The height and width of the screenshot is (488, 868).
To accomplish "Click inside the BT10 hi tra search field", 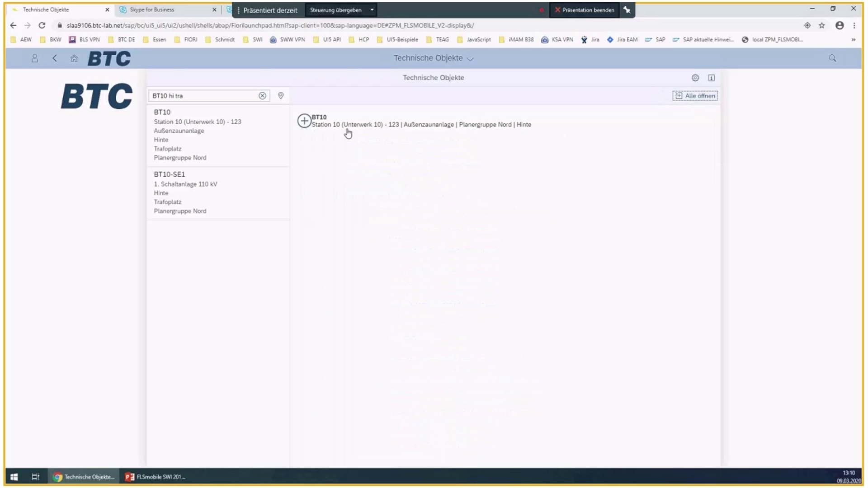I will 203,95.
